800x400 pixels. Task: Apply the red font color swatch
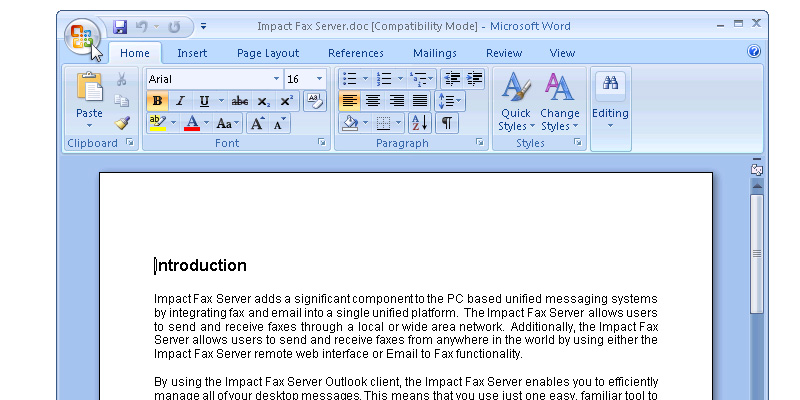click(192, 124)
